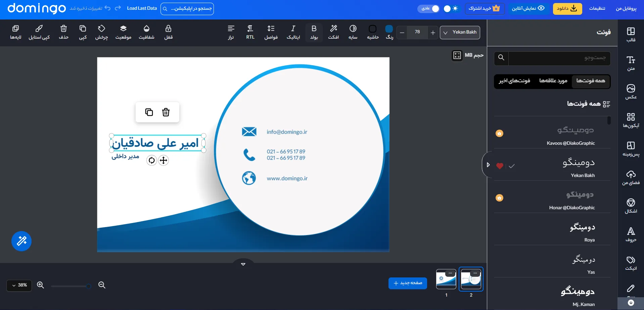Click the move handle below selected text
644x310 pixels.
click(164, 161)
